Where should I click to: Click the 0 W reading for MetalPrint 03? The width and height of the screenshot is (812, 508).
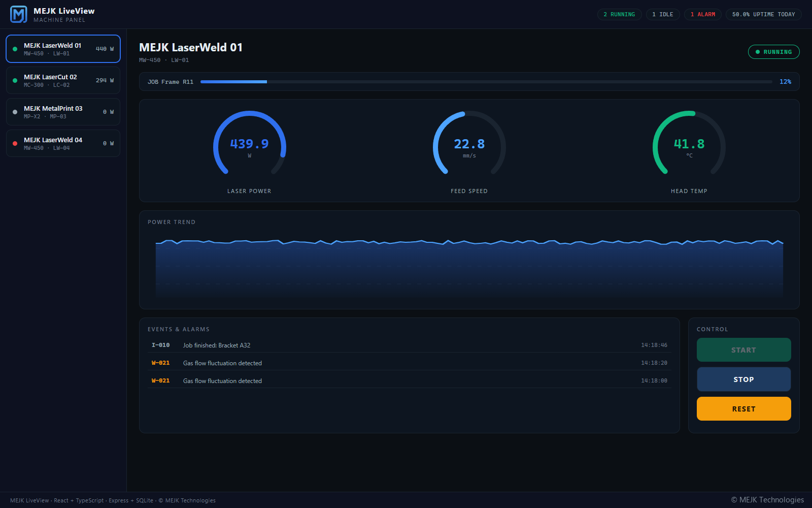click(x=108, y=112)
